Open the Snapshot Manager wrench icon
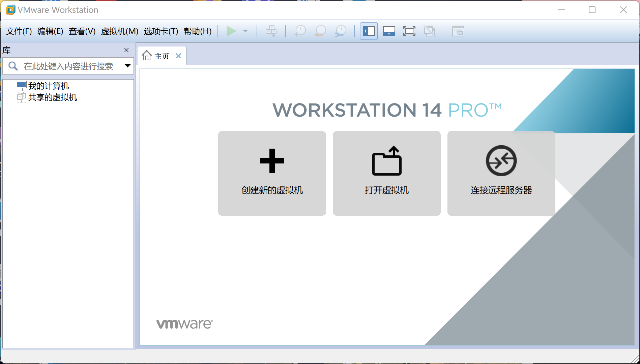The width and height of the screenshot is (640, 364). [x=341, y=31]
